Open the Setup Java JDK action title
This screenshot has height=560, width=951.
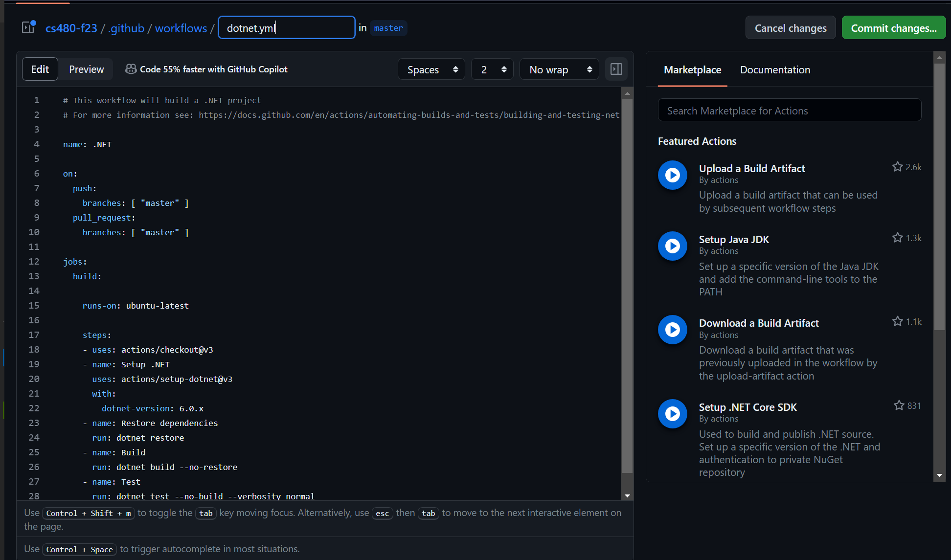[734, 239]
